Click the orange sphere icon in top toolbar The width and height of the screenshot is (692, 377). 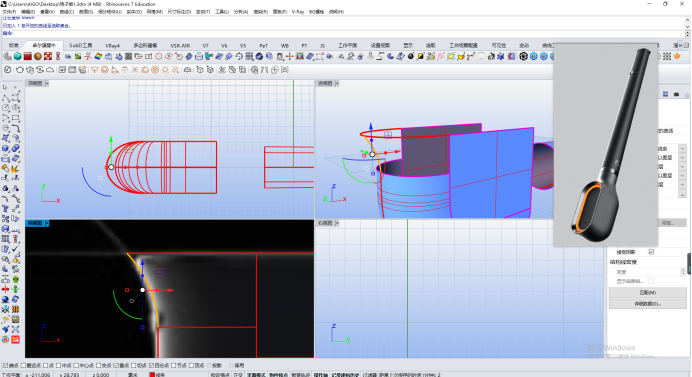[x=38, y=57]
